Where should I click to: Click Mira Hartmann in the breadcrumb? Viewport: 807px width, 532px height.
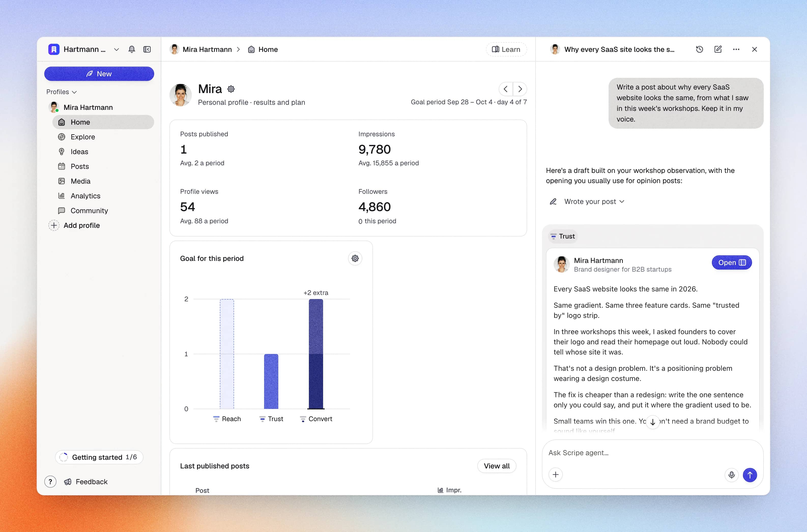[200, 49]
